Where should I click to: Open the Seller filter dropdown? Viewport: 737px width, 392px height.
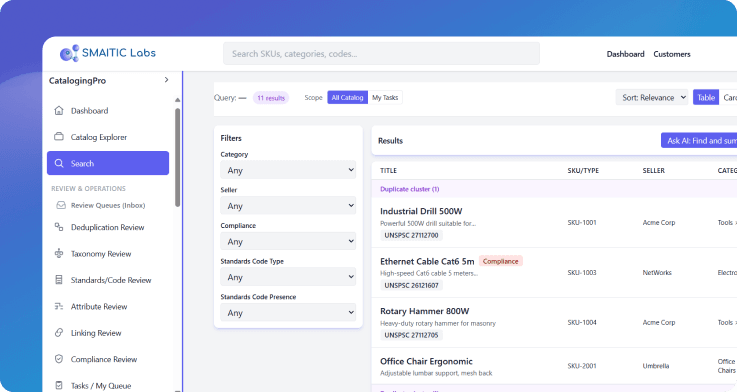pyautogui.click(x=288, y=206)
